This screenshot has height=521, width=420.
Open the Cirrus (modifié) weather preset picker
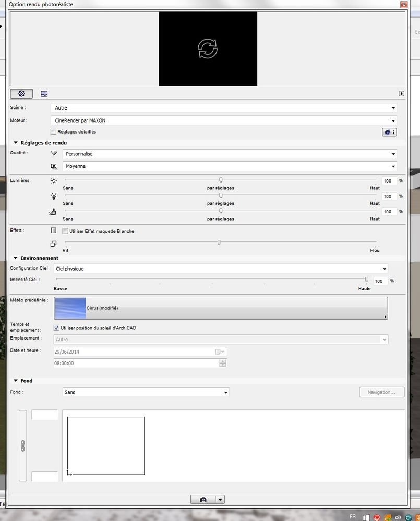221,308
